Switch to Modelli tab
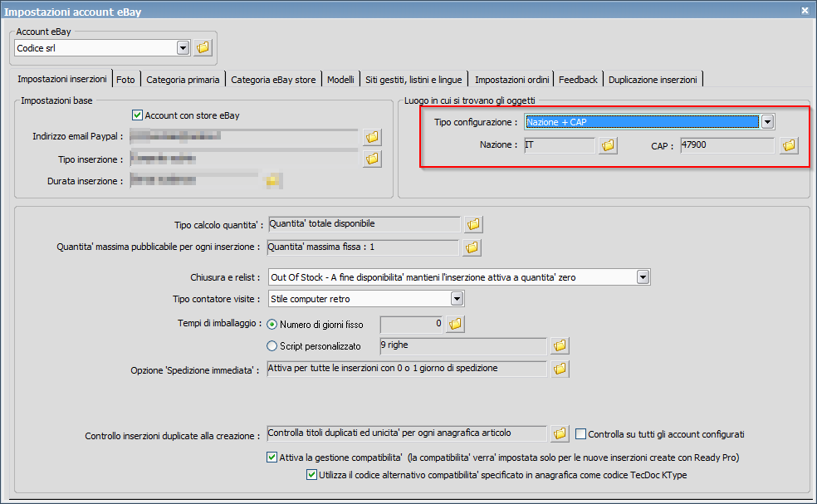Viewport: 817px width, 504px height. (x=340, y=80)
